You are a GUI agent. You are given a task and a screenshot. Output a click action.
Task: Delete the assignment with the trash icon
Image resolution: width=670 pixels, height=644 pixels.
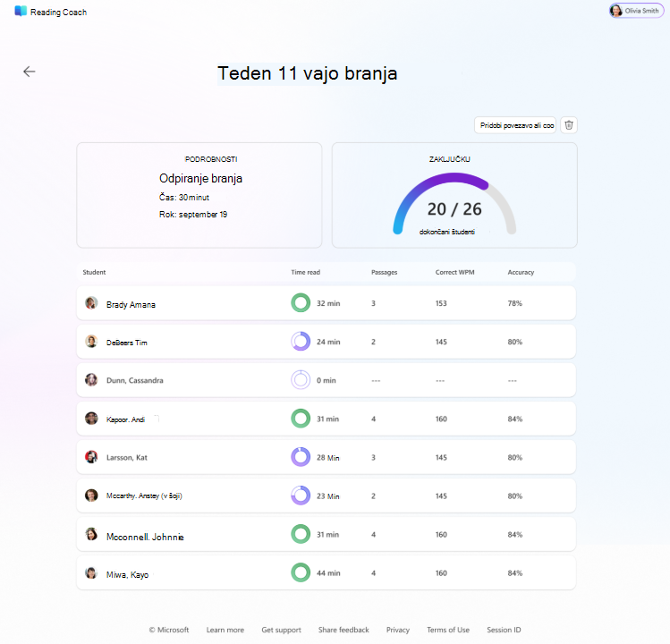(569, 125)
